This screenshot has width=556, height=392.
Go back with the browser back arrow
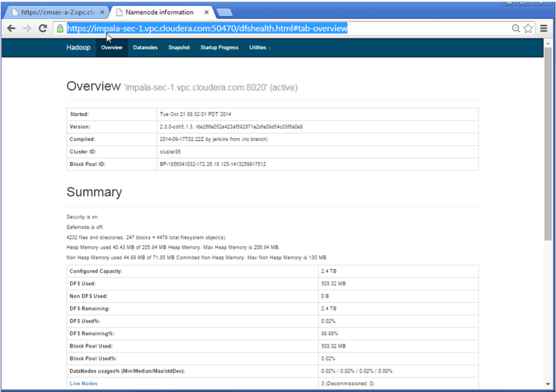[x=11, y=28]
